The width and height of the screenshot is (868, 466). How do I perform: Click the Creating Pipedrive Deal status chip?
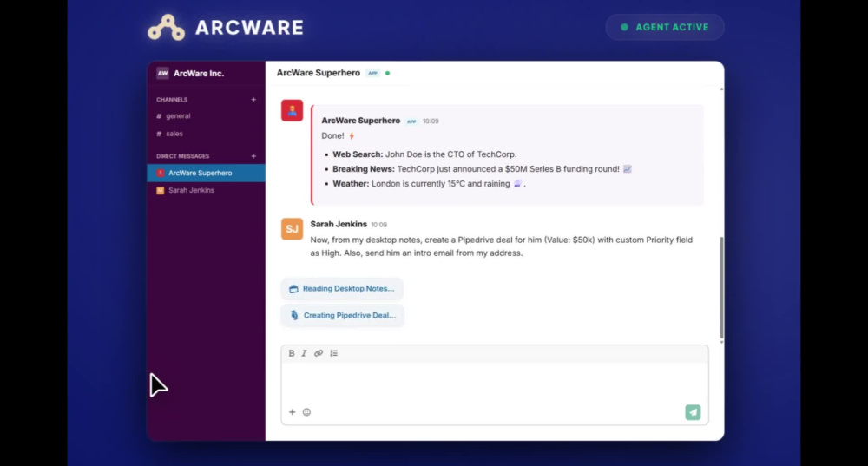tap(343, 316)
